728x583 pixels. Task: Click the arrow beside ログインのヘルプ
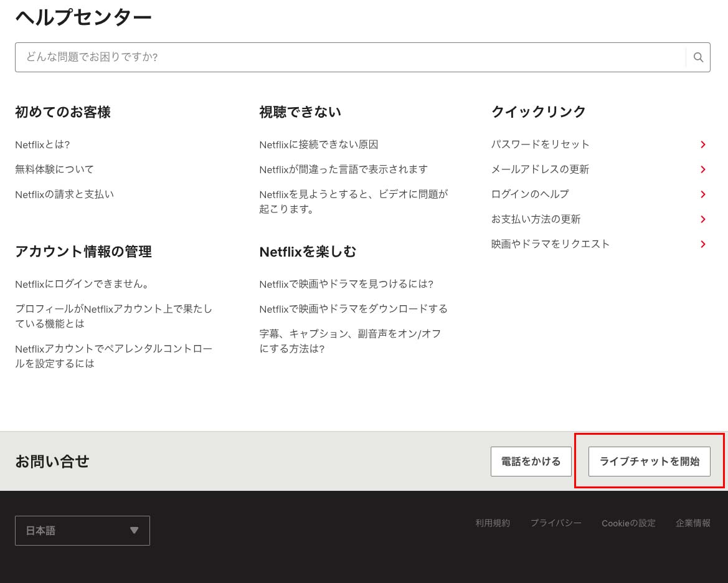coord(702,194)
